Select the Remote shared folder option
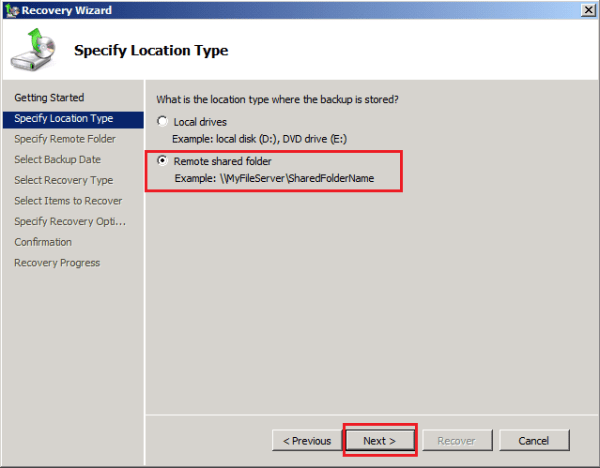This screenshot has height=468, width=600. pyautogui.click(x=162, y=161)
